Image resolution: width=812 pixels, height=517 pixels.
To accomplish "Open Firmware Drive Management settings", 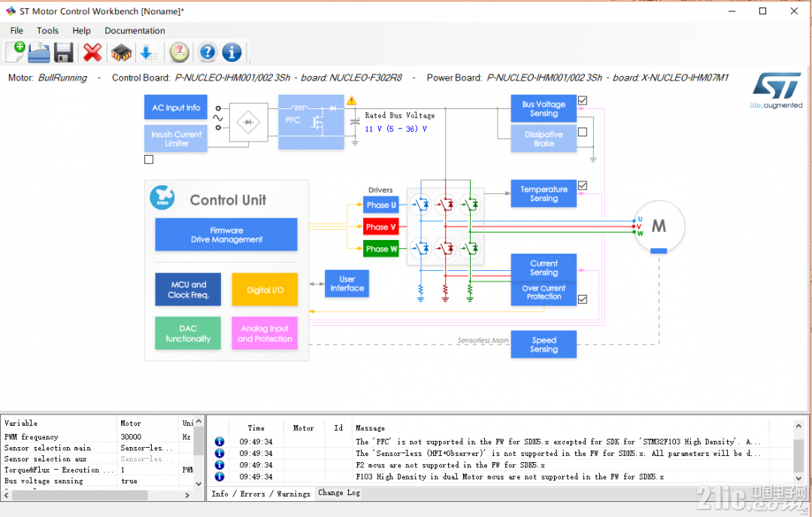I will pos(226,235).
